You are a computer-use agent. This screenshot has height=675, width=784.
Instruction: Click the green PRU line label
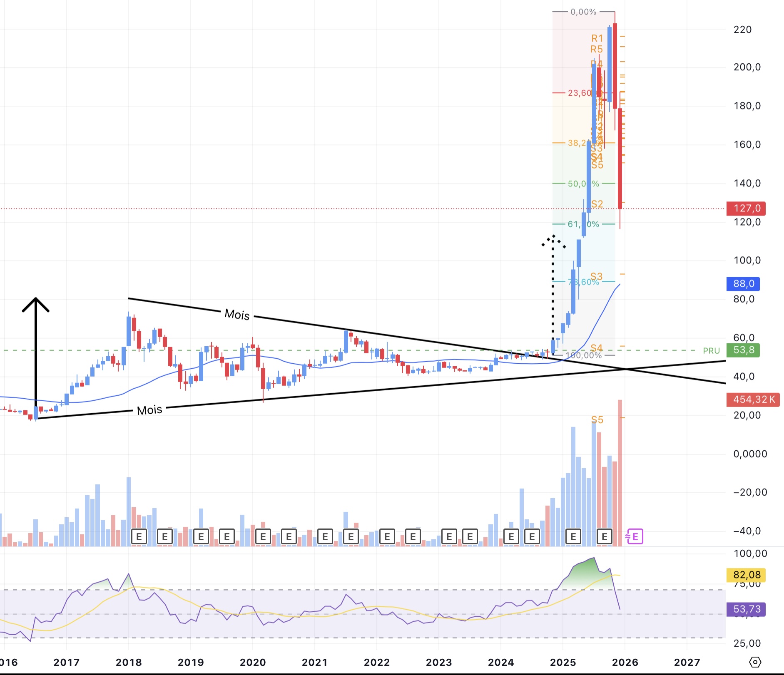712,350
